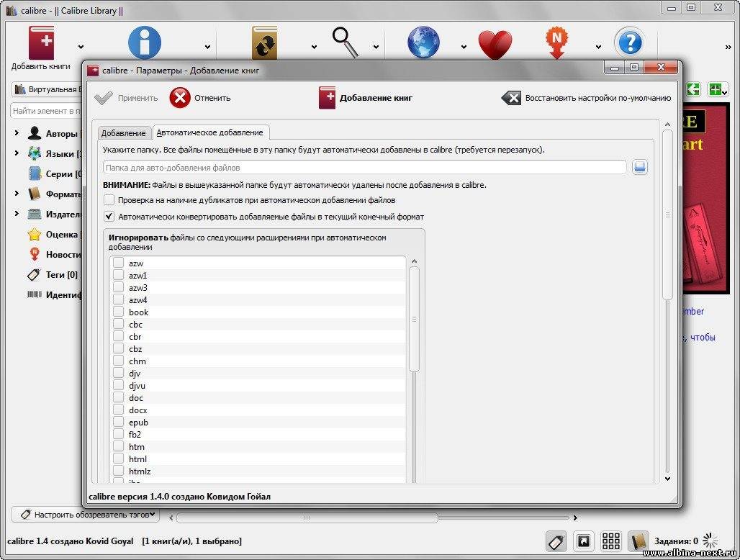
Task: Click Восстановить настройки по-умолчанию
Action: point(586,98)
